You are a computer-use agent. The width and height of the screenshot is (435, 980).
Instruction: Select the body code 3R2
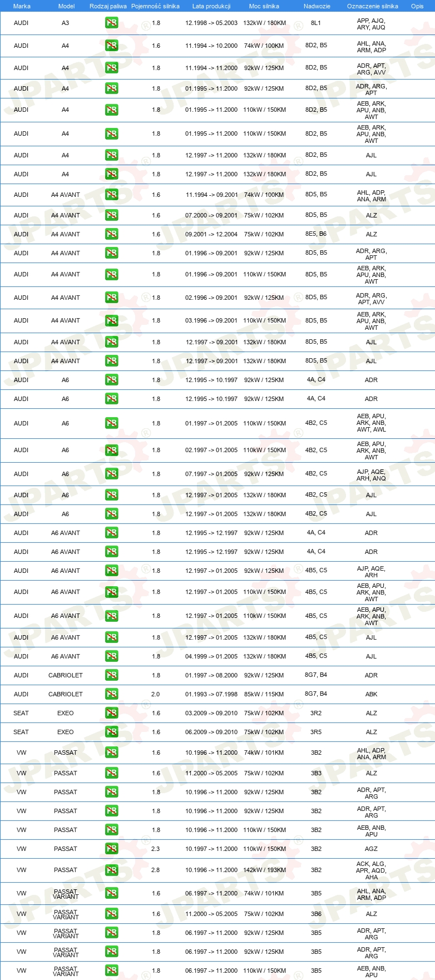(x=316, y=713)
